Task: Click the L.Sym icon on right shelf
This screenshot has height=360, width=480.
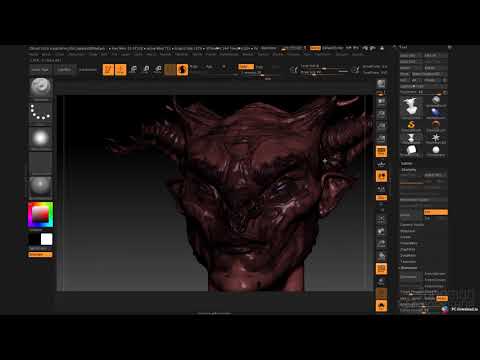Action: (381, 189)
